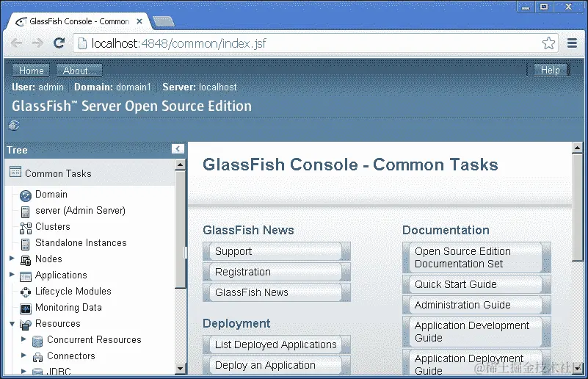Click the server (Admin Server) icon

(25, 212)
